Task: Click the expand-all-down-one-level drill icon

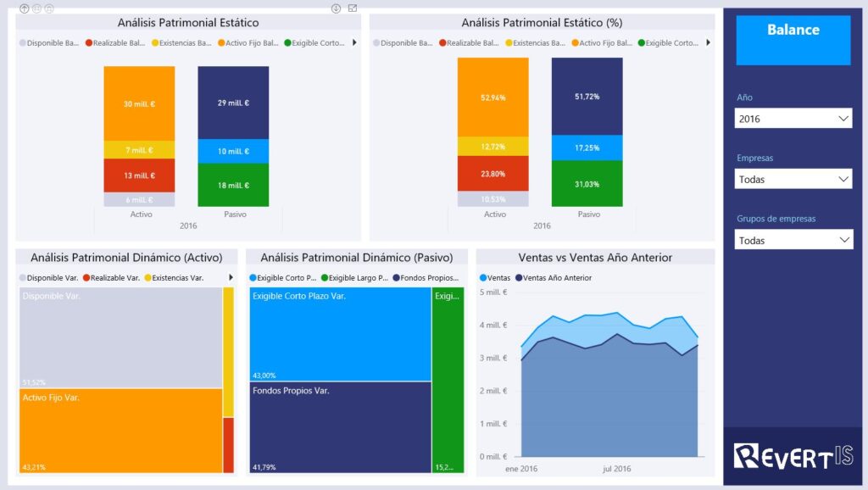Action: point(48,8)
